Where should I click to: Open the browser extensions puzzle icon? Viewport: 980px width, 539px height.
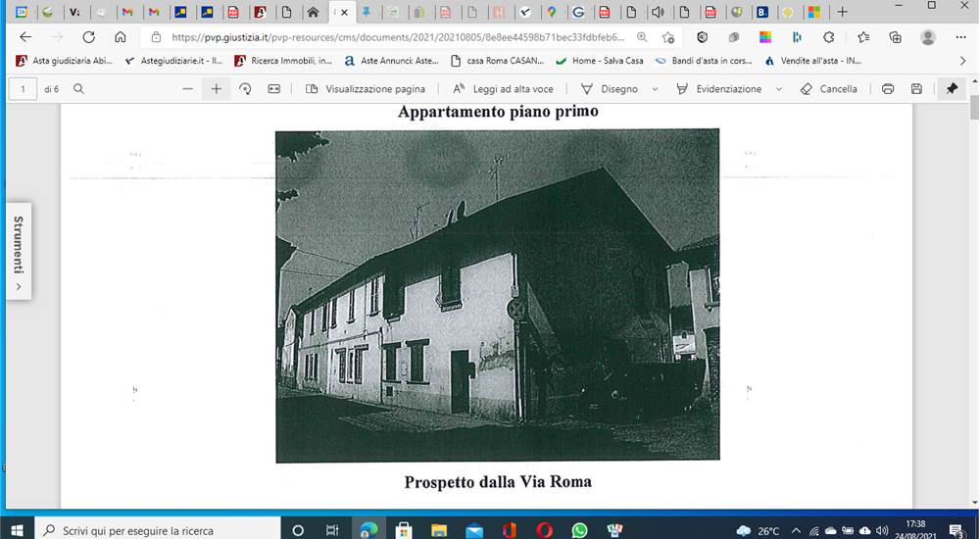pos(829,37)
